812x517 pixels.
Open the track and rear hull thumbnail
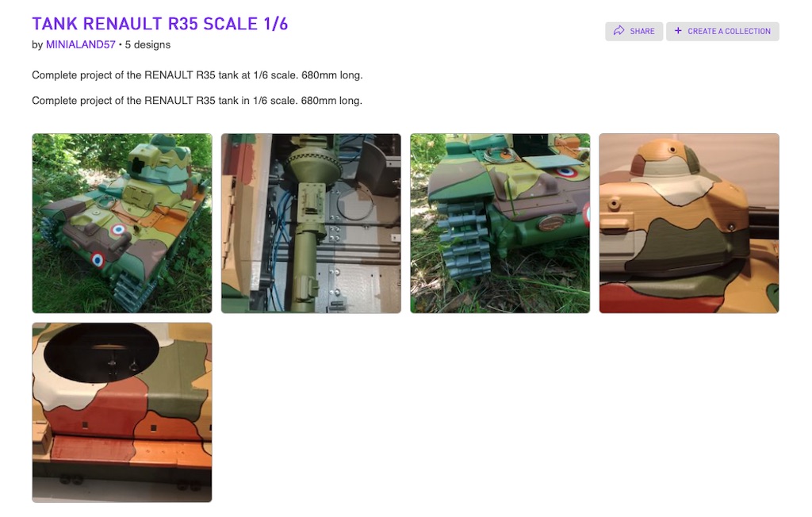tap(500, 224)
